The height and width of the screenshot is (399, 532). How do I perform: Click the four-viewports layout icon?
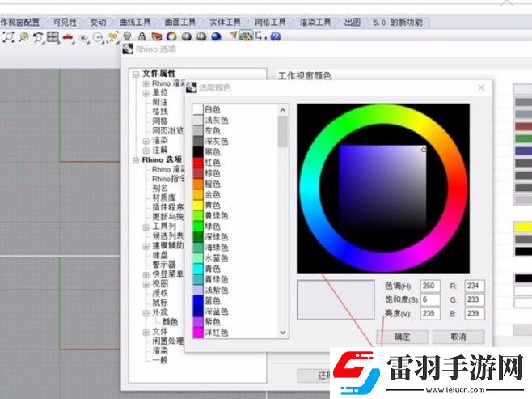[53, 36]
